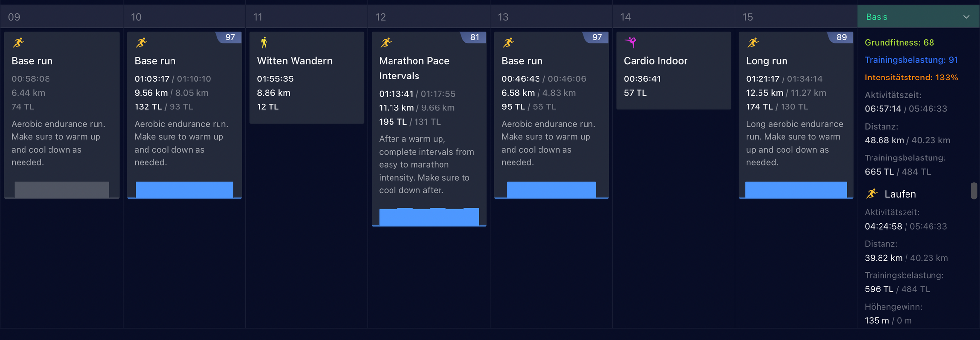
Task: Click the running icon on day 09 Base run
Action: [x=19, y=43]
